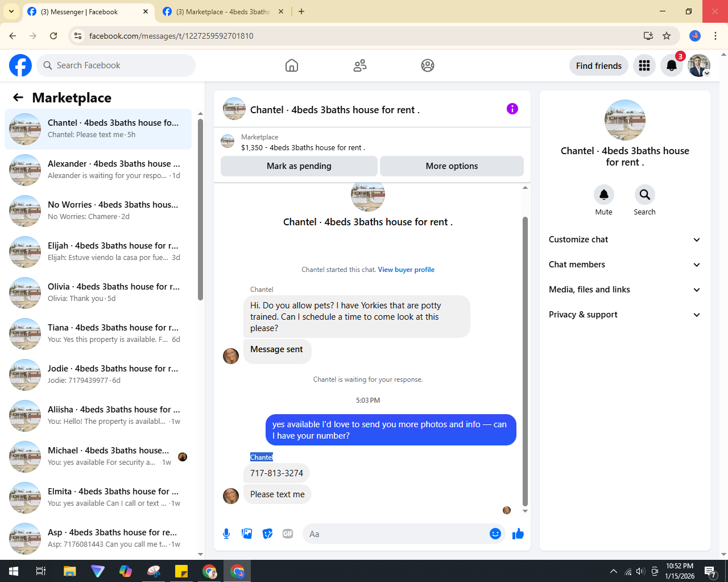The height and width of the screenshot is (582, 728).
Task: Attach a photo using the image icon
Action: [x=247, y=534]
